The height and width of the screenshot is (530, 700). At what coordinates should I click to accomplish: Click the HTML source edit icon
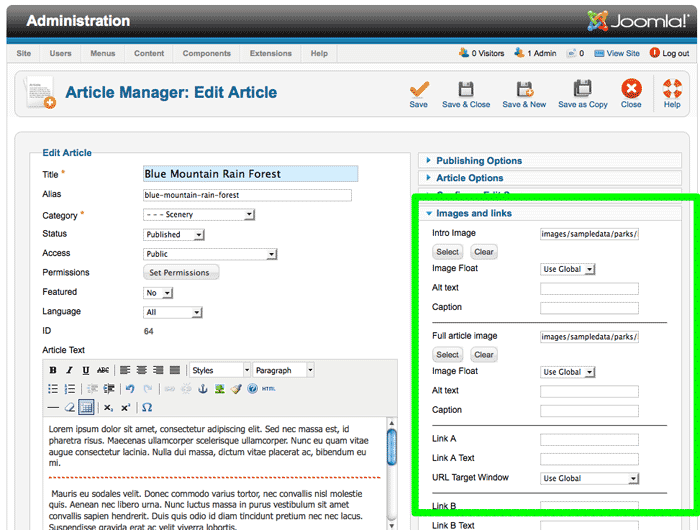click(x=269, y=389)
